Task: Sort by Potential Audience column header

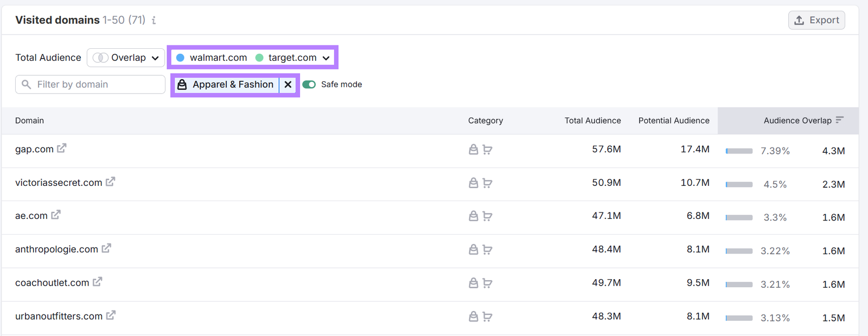Action: point(674,120)
